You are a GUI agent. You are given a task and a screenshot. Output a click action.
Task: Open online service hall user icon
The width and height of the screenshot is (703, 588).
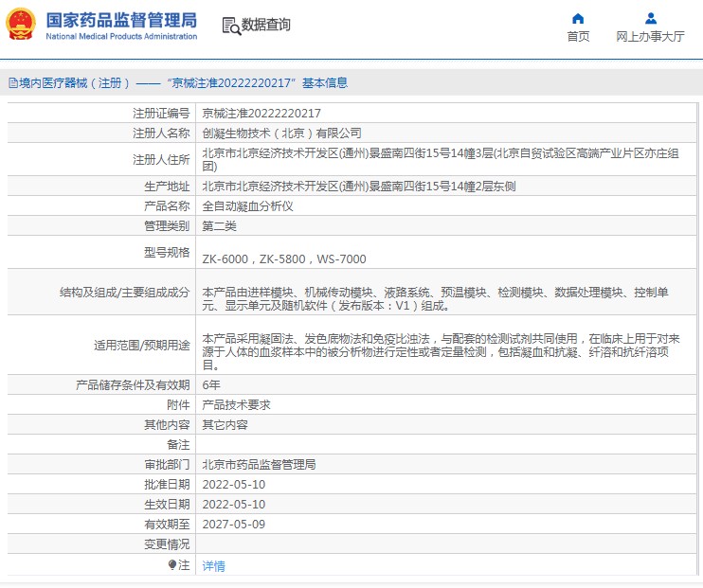[x=651, y=18]
